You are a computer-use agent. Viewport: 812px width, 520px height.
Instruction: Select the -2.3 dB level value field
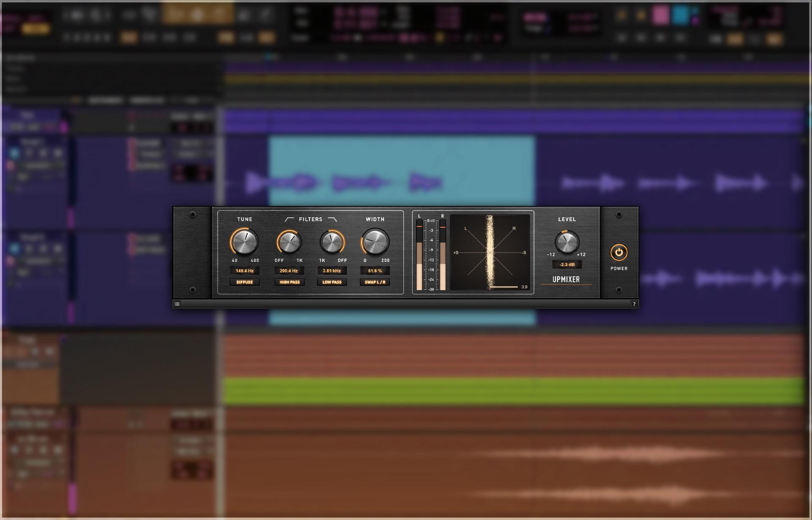click(x=567, y=265)
